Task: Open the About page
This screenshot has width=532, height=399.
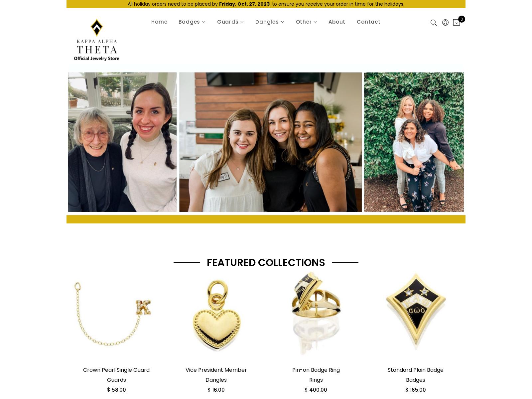Action: [x=337, y=22]
